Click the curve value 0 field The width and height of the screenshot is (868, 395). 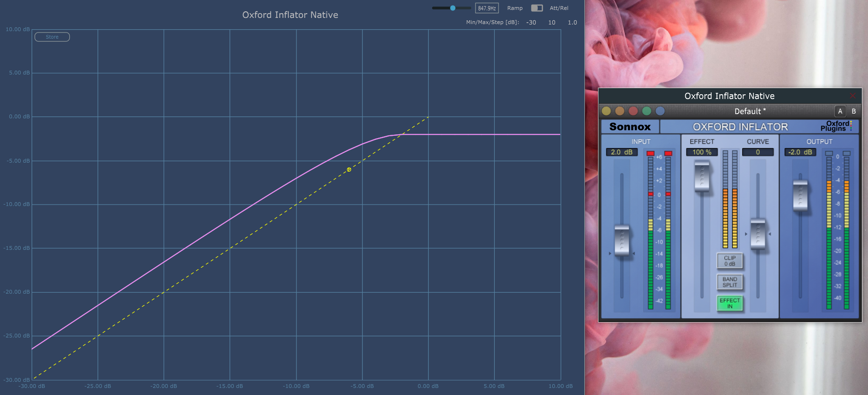tap(758, 152)
